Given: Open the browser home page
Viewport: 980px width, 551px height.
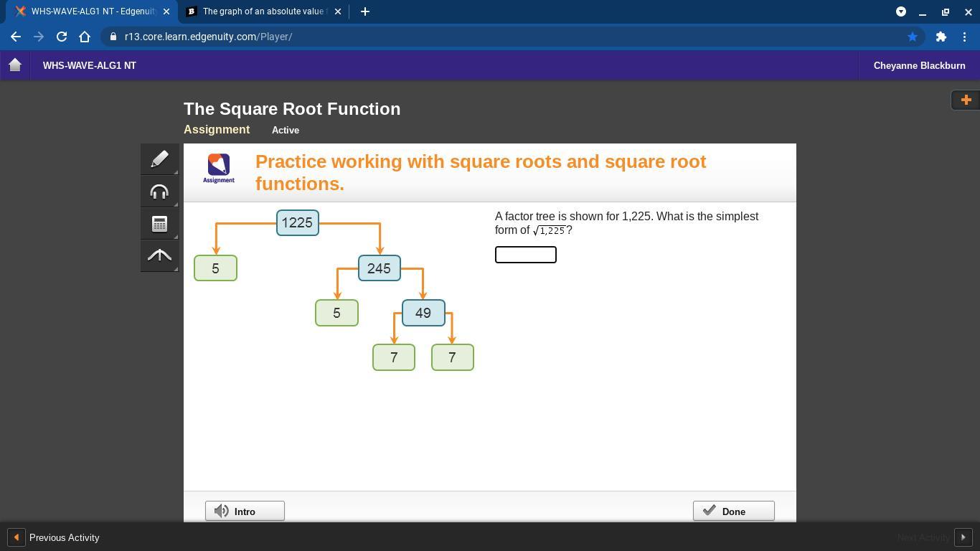Looking at the screenshot, I should [85, 37].
